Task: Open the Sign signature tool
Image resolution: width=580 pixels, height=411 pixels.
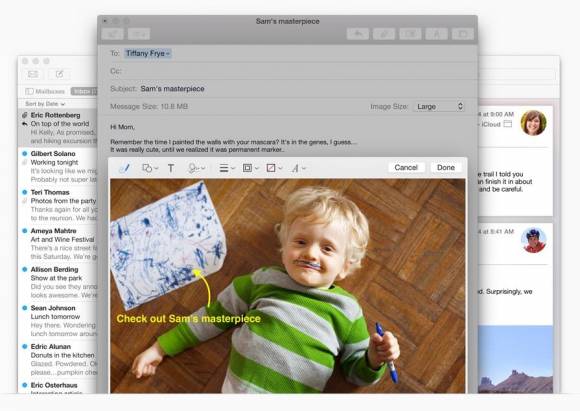Action: (196, 168)
